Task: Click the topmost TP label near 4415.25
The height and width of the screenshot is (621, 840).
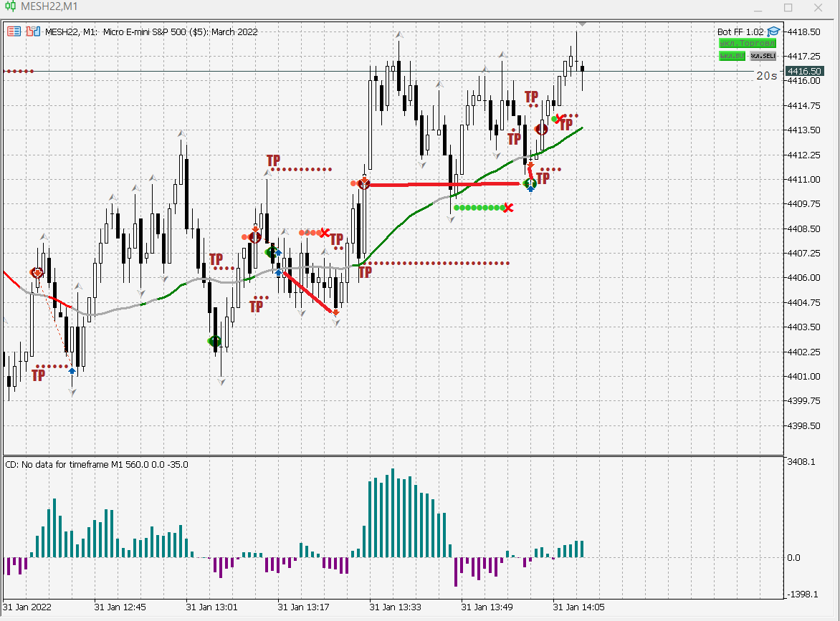Action: tap(531, 97)
